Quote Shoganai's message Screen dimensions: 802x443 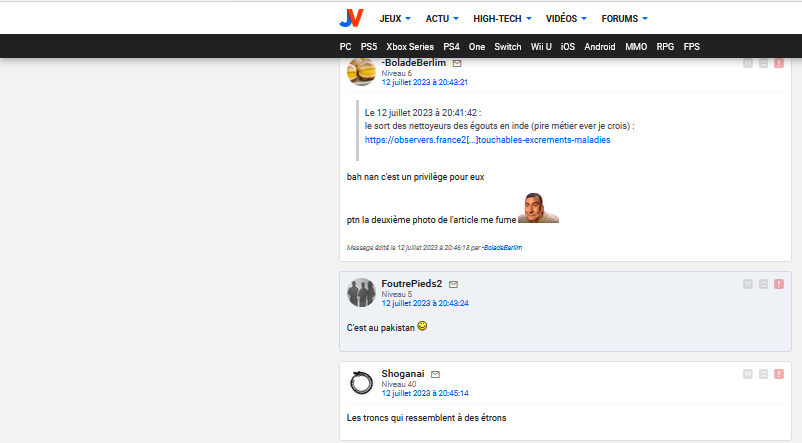[747, 374]
